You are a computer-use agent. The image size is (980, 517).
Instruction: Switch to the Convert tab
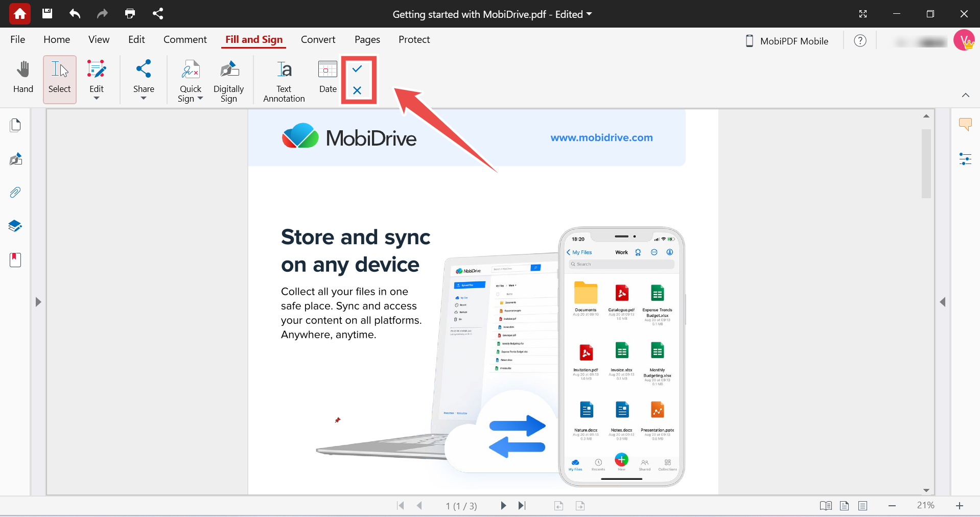click(x=318, y=39)
